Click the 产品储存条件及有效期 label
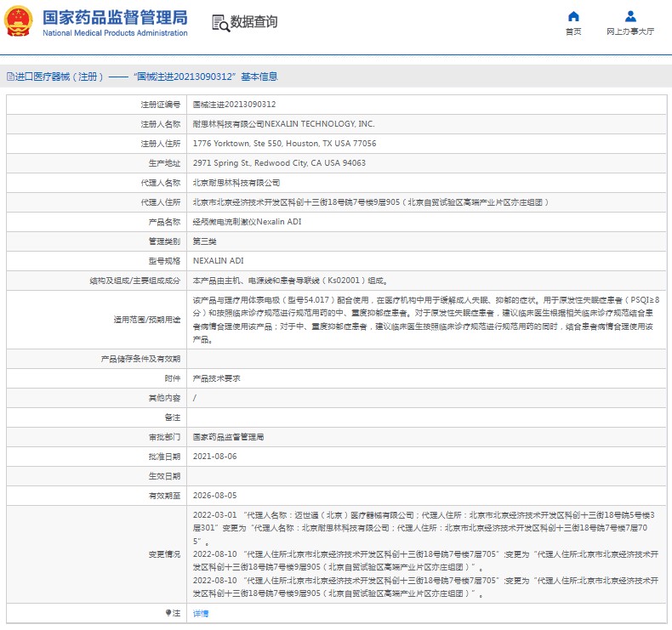Viewport: 672px width, 630px height. click(x=140, y=359)
